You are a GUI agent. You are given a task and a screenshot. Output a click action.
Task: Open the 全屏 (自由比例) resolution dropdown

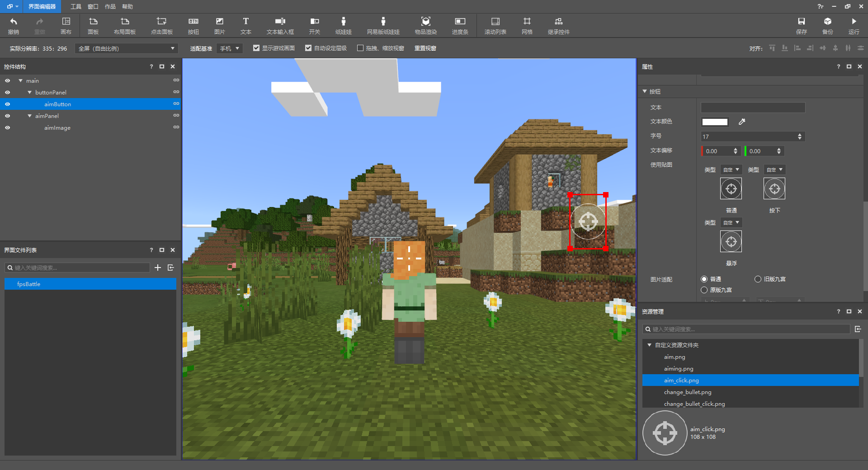point(127,48)
